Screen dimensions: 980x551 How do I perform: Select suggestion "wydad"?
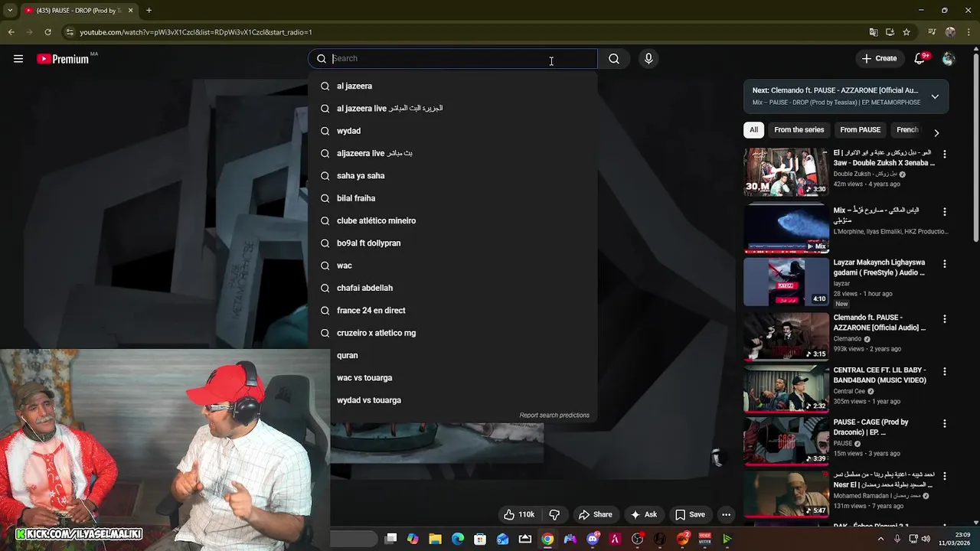click(452, 131)
